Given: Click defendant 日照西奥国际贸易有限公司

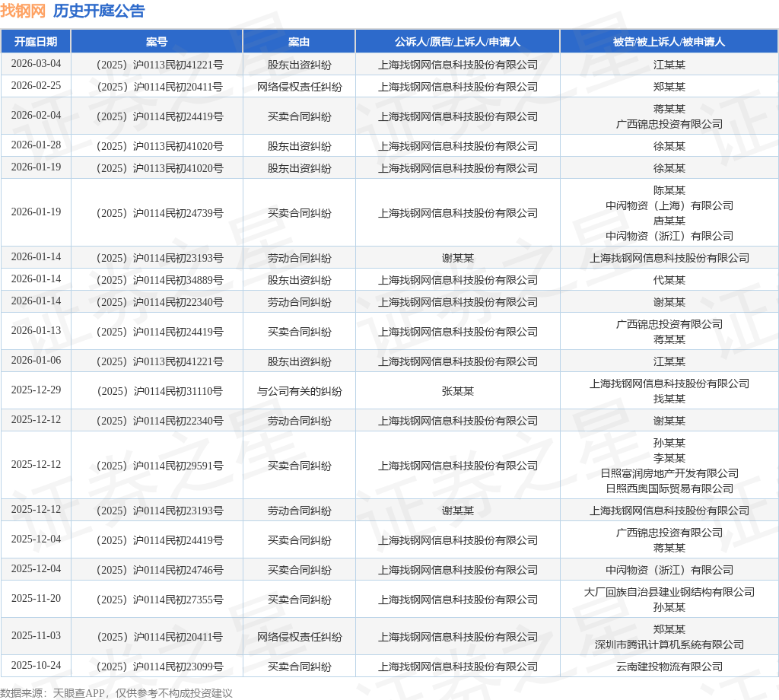Looking at the screenshot, I should click(669, 488).
